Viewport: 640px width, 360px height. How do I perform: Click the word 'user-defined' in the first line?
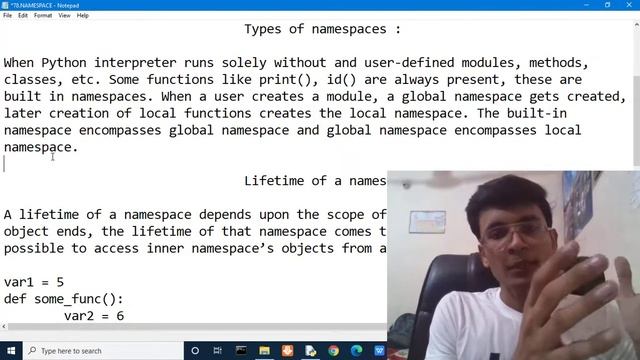tap(409, 63)
